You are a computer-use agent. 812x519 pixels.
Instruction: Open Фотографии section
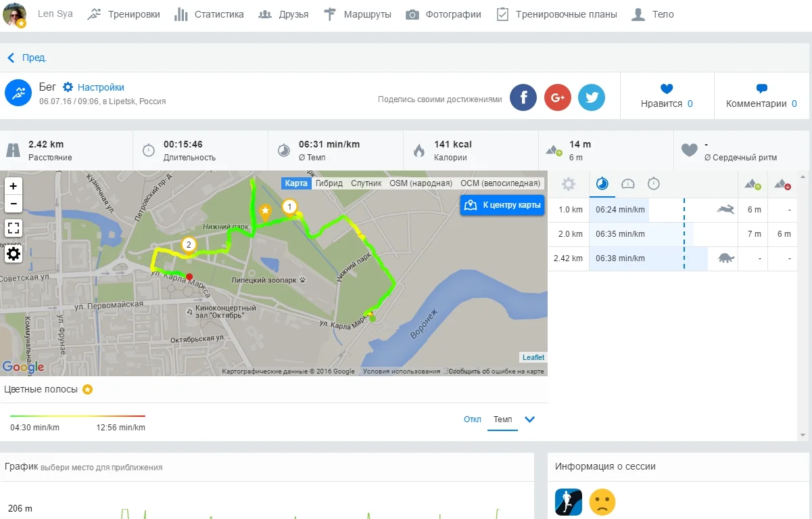(444, 14)
